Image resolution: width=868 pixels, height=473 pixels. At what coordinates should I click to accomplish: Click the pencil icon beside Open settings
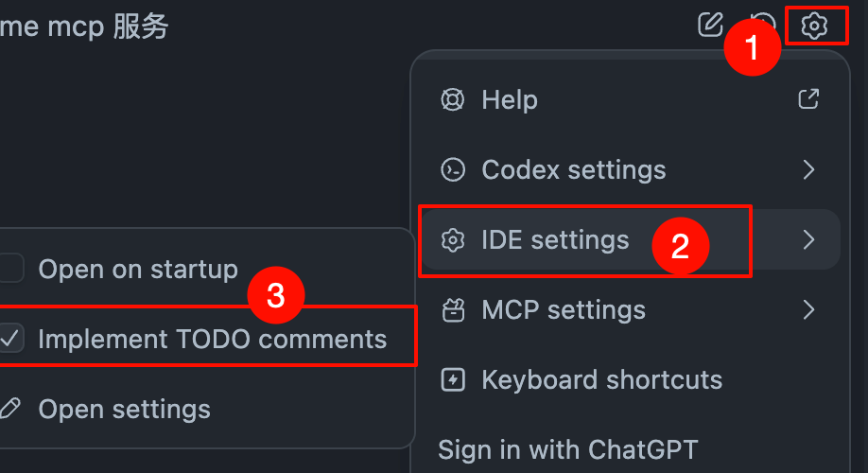(x=10, y=410)
